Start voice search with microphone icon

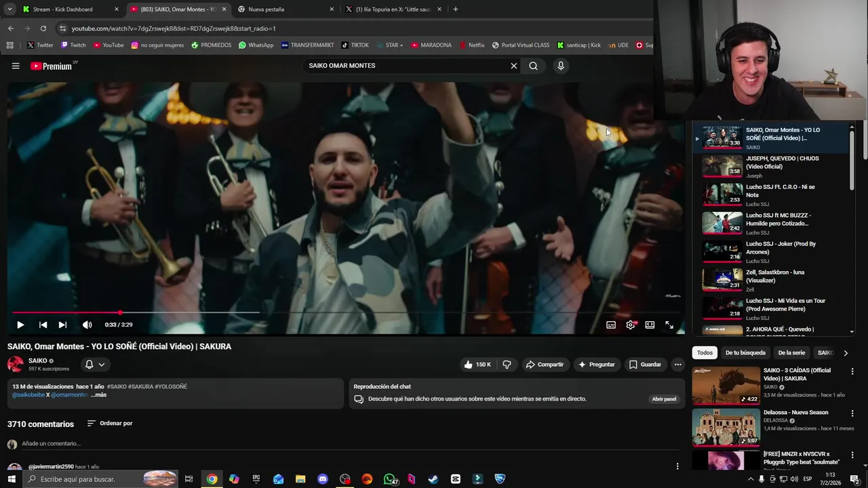click(560, 66)
